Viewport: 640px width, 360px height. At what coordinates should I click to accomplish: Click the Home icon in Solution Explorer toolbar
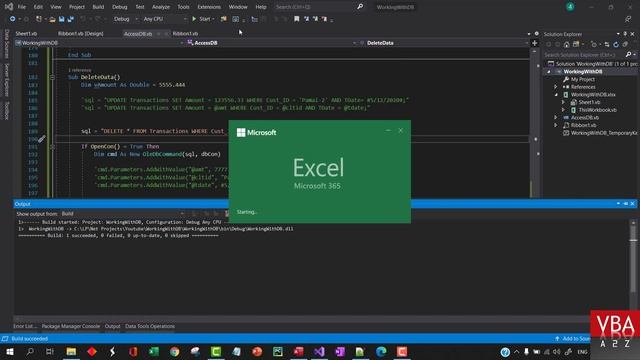(567, 44)
